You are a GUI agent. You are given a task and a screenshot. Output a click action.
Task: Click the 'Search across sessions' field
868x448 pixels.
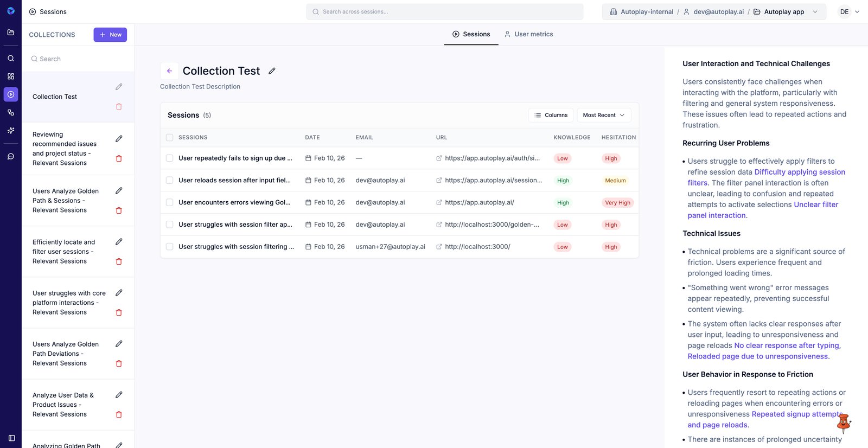[445, 12]
